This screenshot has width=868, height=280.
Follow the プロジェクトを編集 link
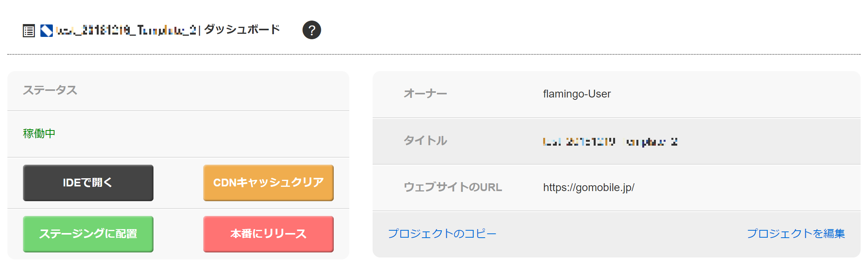tap(796, 233)
